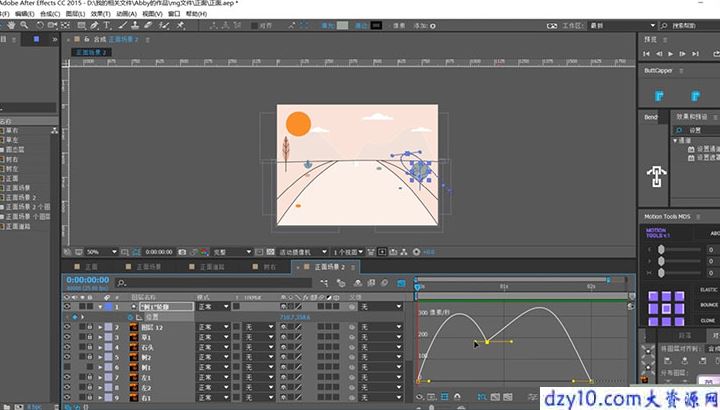Open track matte dropdown for 树2

click(x=258, y=357)
